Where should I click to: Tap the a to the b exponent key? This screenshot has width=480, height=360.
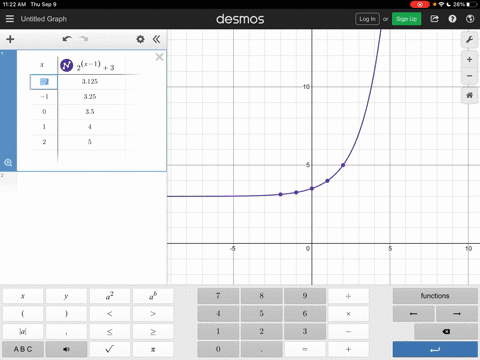pos(153,296)
